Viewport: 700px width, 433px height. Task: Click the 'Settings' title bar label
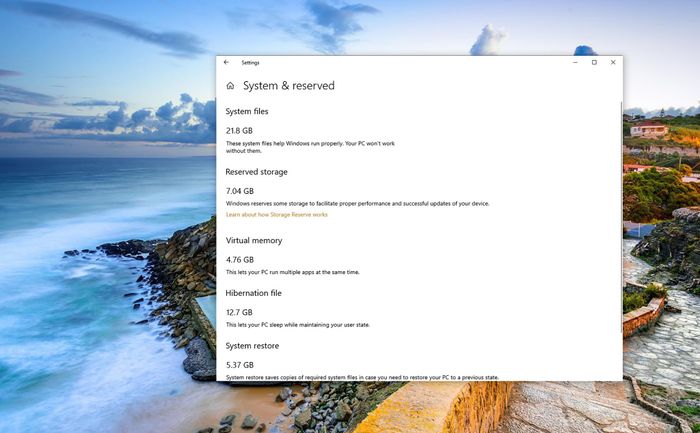point(250,63)
